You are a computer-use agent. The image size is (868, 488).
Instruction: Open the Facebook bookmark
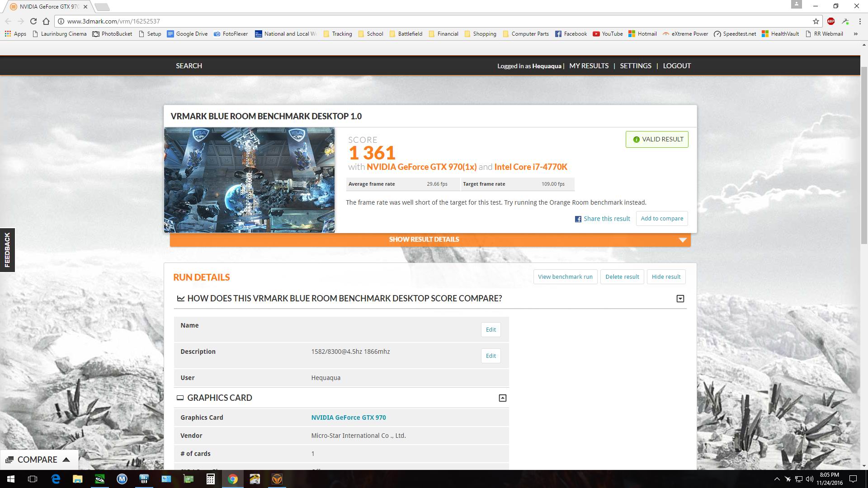pyautogui.click(x=571, y=34)
